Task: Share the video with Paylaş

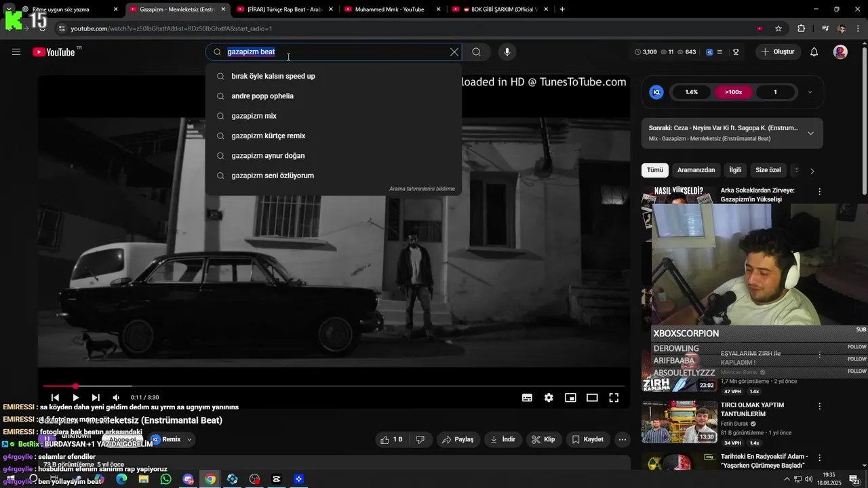Action: [458, 439]
